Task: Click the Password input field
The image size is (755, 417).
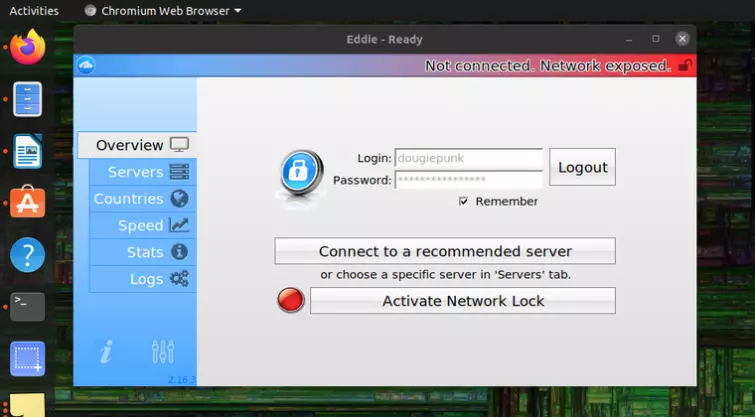Action: tap(469, 180)
